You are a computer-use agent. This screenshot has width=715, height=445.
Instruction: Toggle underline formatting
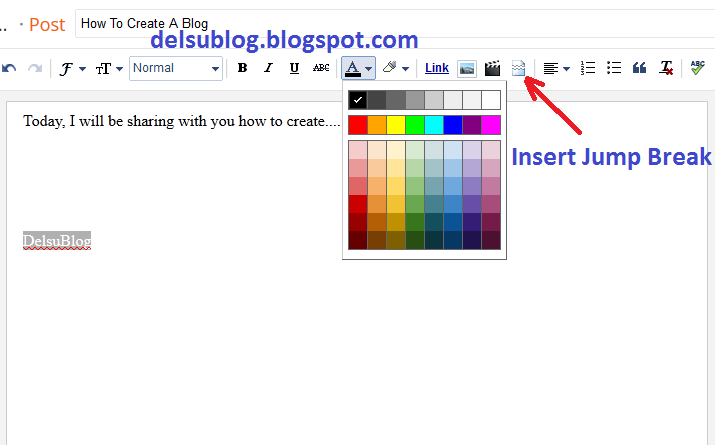(294, 68)
